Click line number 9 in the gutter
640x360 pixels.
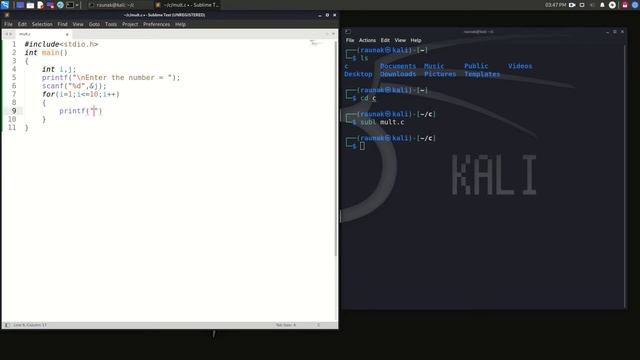click(14, 111)
